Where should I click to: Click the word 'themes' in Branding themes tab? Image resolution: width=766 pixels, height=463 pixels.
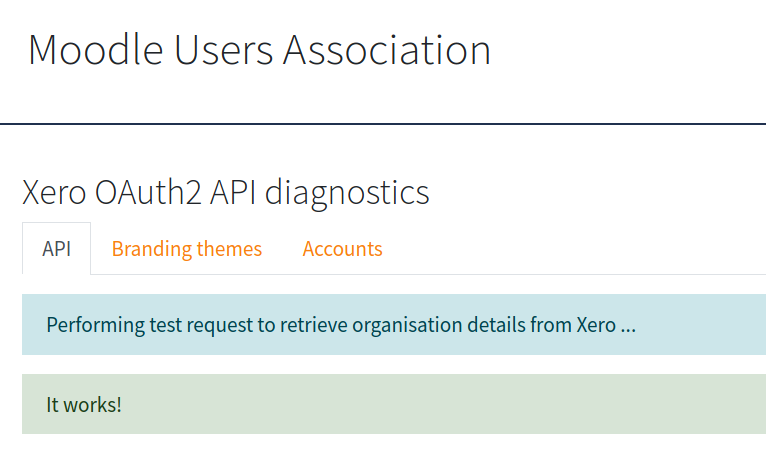click(230, 249)
